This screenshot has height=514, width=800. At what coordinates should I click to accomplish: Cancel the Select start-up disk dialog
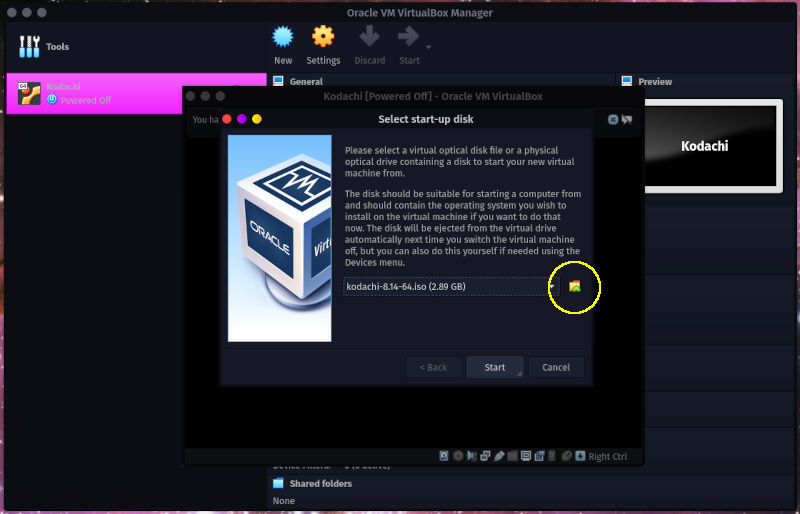[556, 367]
